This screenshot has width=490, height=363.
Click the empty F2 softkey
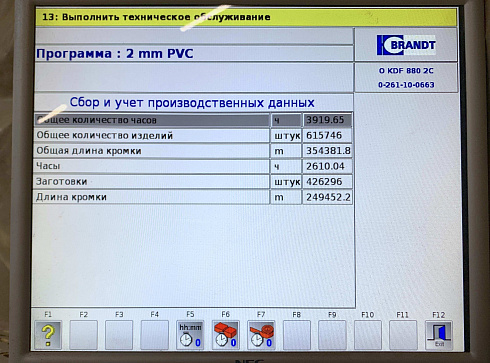(84, 335)
